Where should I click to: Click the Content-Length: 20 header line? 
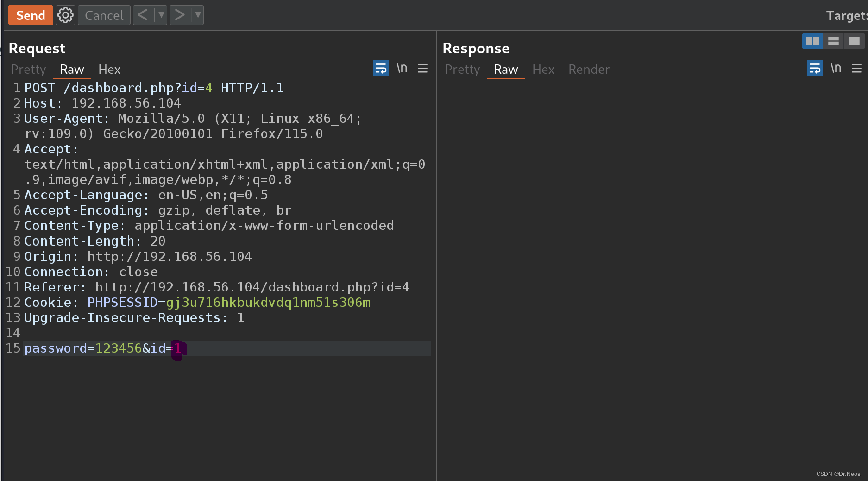95,241
